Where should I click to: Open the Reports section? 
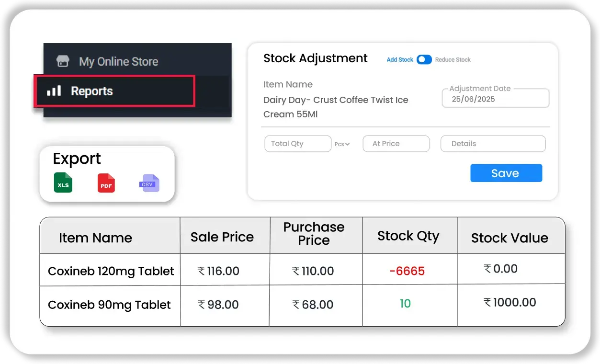point(92,91)
